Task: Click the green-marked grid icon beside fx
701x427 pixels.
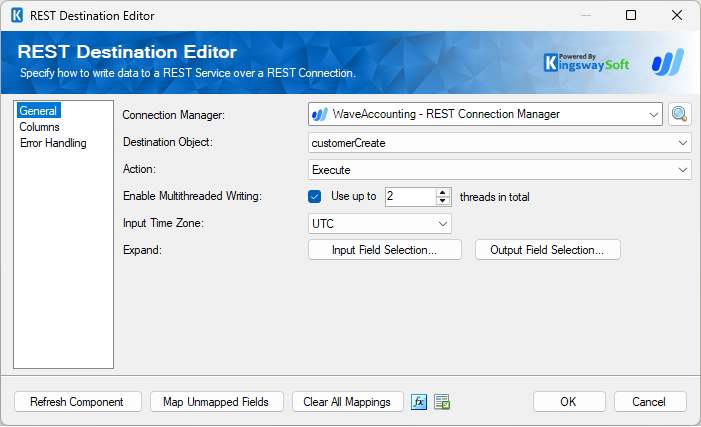Action: point(442,402)
